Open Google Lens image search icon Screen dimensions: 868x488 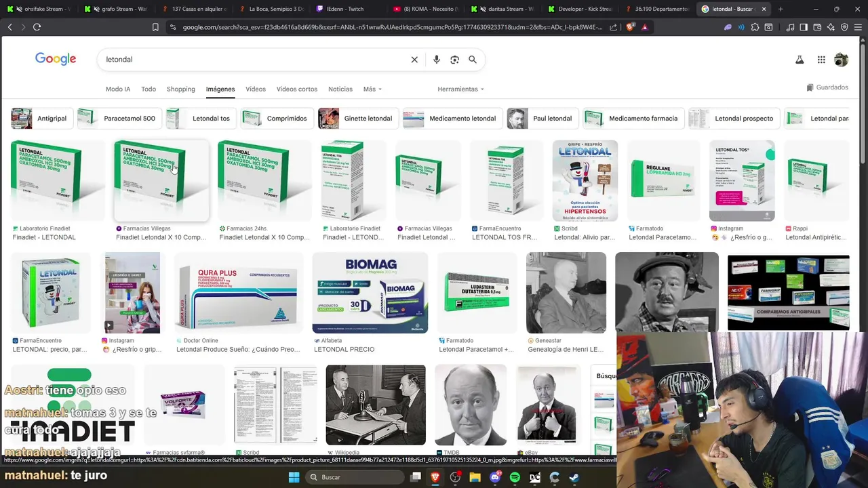click(455, 60)
